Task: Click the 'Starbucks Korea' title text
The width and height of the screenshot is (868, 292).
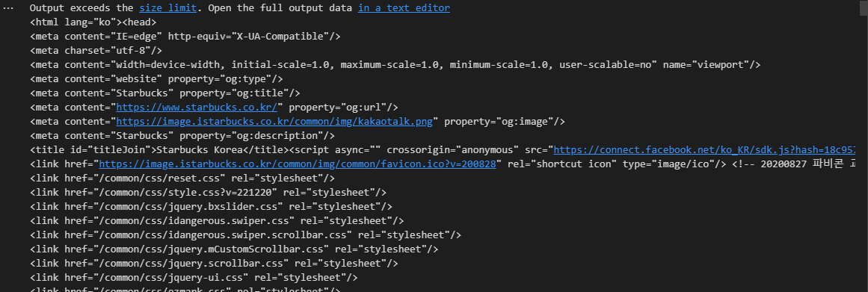Action: point(200,150)
